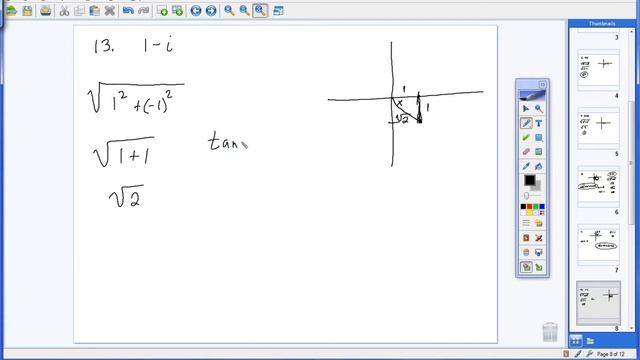The image size is (640, 360).
Task: Click the round face icon in toolbox
Action: (x=526, y=253)
